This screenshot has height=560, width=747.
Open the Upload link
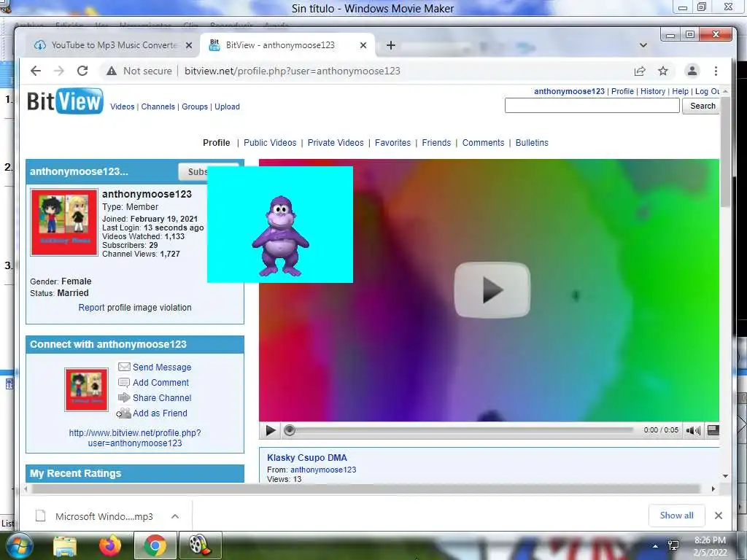coord(228,106)
